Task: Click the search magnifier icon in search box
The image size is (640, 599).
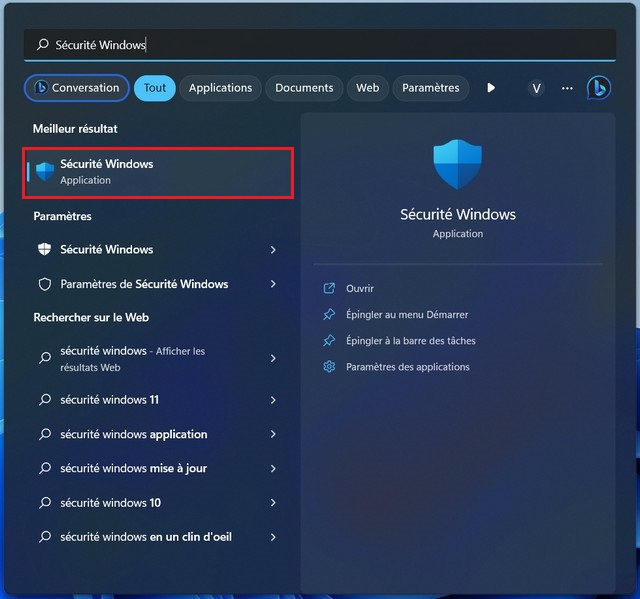Action: pos(42,44)
